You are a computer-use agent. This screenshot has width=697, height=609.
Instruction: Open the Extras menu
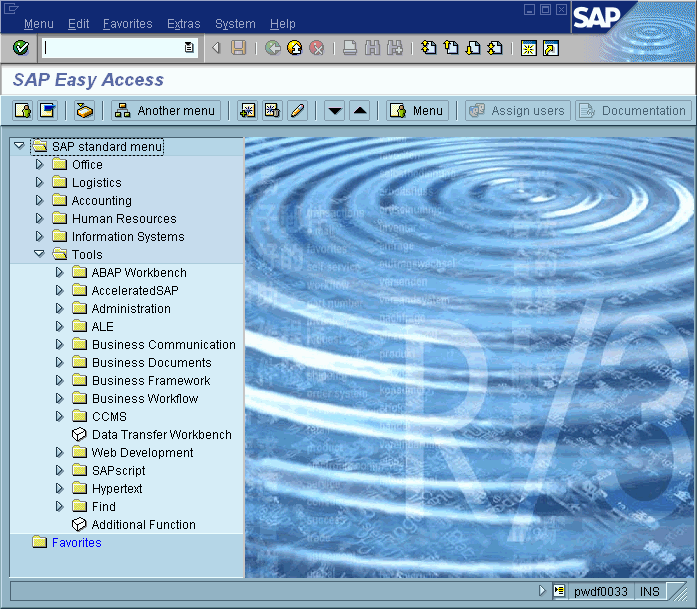(x=183, y=24)
